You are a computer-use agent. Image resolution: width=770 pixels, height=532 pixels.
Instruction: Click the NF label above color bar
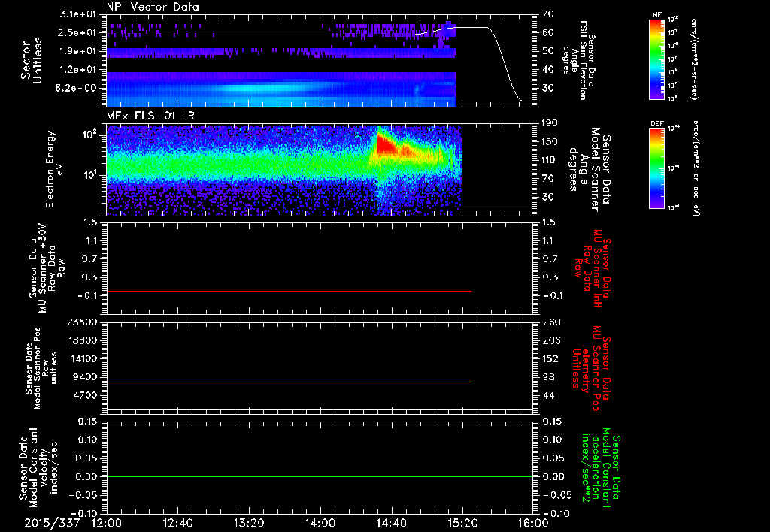click(656, 15)
